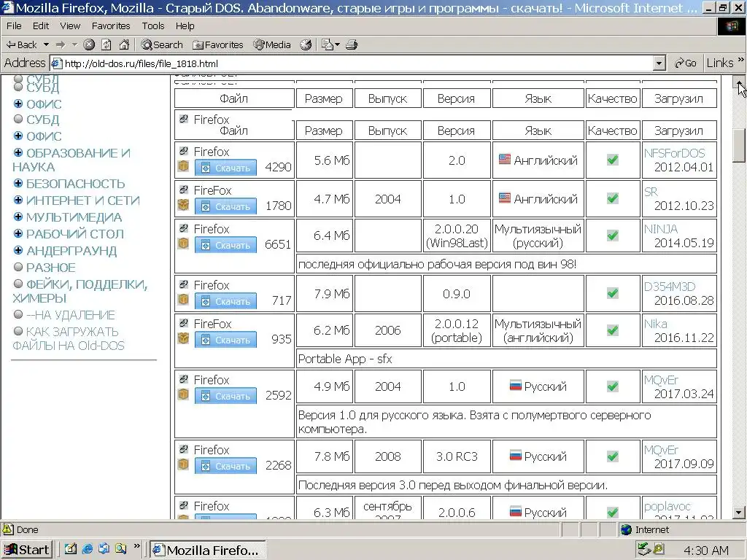Image resolution: width=747 pixels, height=560 pixels.
Task: Open ФЕЙКИ, ПОДДЕЛКИ, ХИМЕРЫ category
Action: coord(80,291)
